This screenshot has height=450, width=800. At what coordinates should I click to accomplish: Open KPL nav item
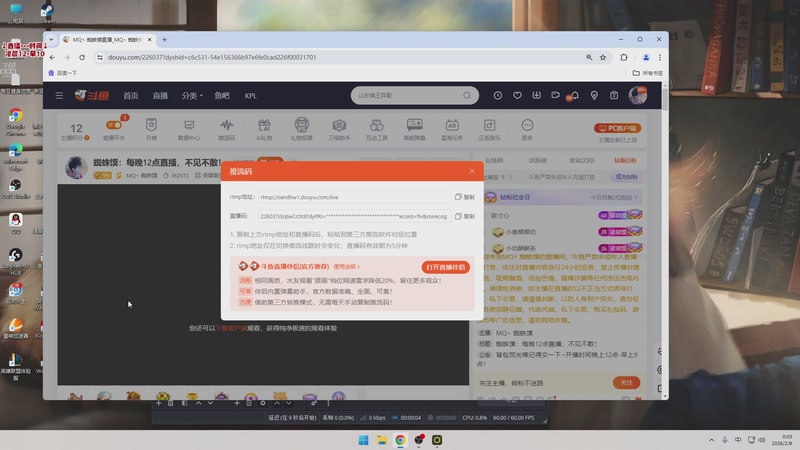tap(251, 95)
